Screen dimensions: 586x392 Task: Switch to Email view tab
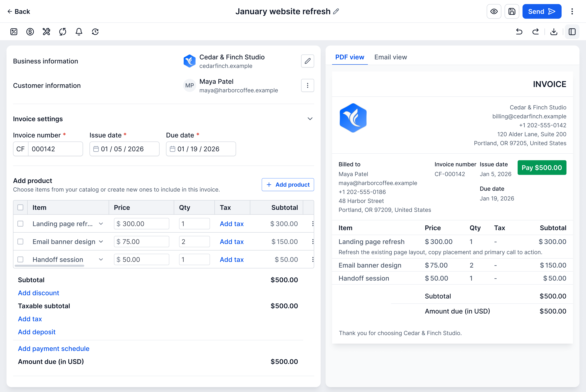coord(391,57)
